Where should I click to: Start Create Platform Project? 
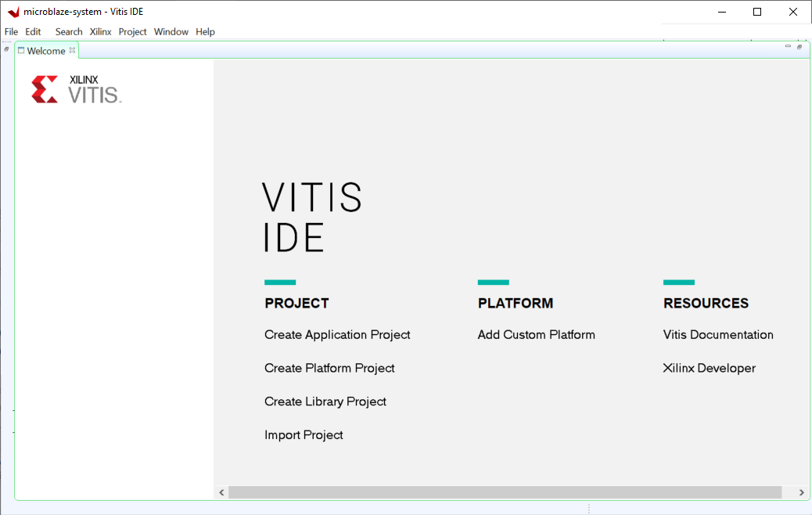[329, 368]
